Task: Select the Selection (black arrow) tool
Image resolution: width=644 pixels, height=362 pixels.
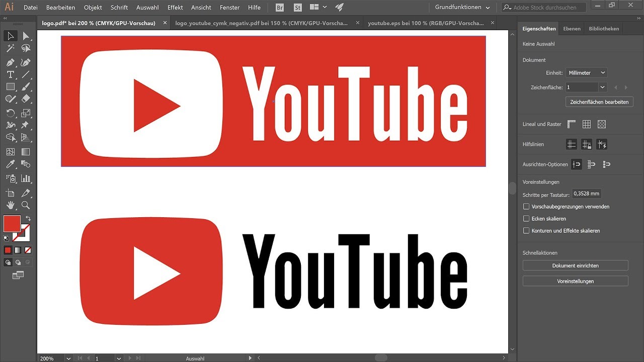Action: (x=10, y=36)
